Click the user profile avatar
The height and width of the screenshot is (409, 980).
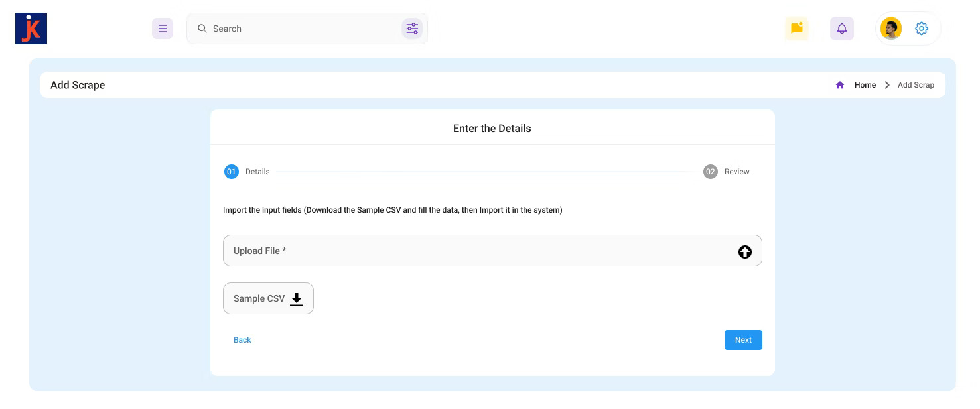point(890,29)
